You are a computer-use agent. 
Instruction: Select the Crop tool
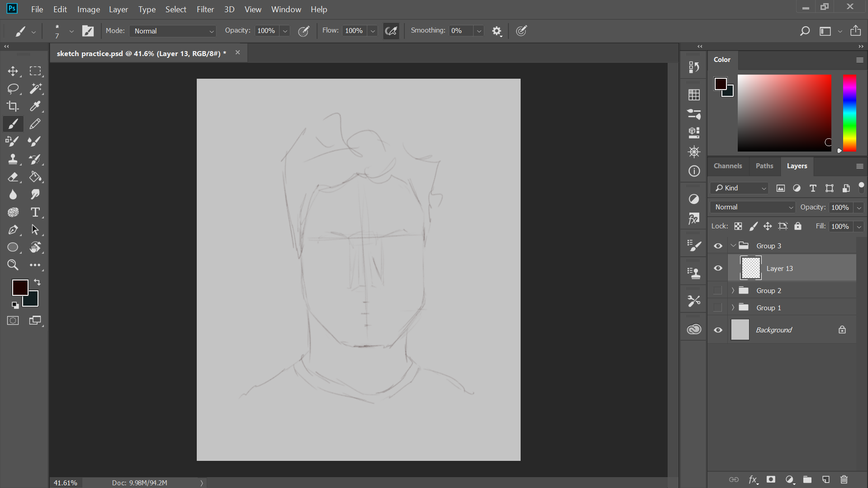[13, 106]
